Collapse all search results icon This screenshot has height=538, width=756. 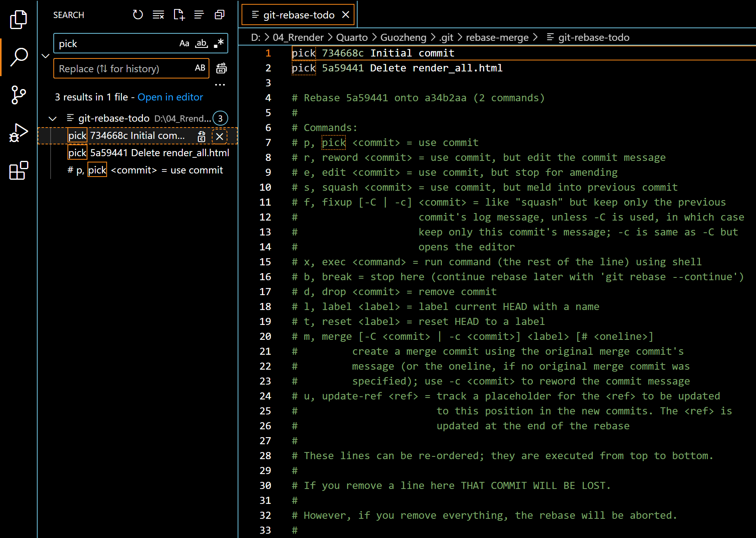pos(220,15)
